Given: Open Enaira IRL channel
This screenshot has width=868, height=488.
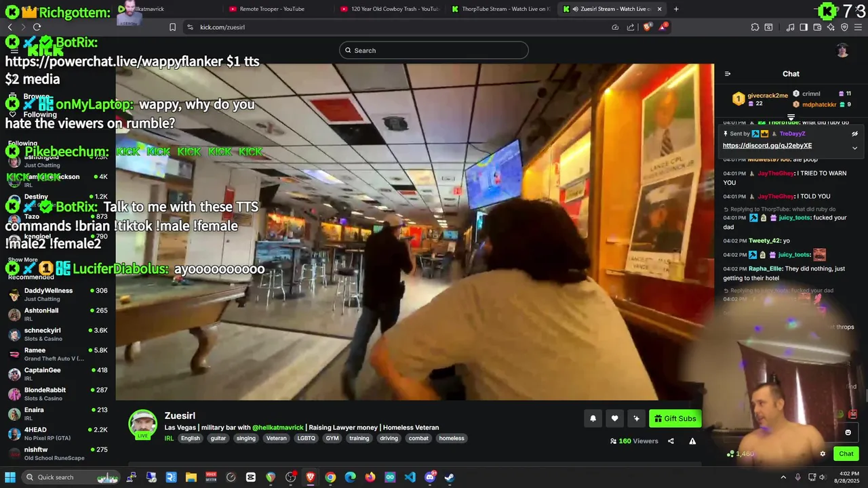Looking at the screenshot, I should [58, 413].
